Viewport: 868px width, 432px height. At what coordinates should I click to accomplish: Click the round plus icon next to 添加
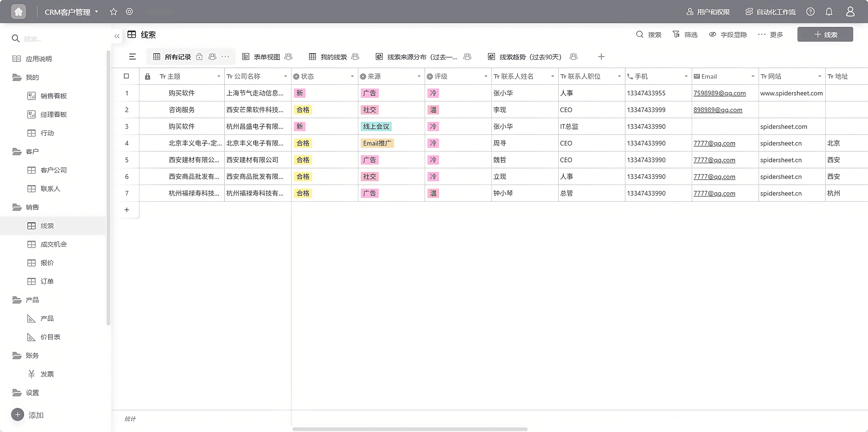pyautogui.click(x=18, y=414)
